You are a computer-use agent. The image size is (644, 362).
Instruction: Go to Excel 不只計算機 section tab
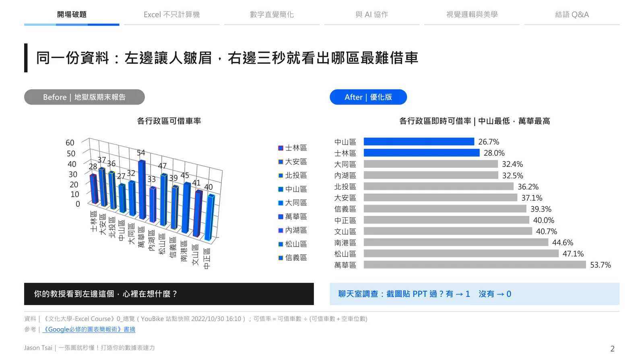point(171,14)
